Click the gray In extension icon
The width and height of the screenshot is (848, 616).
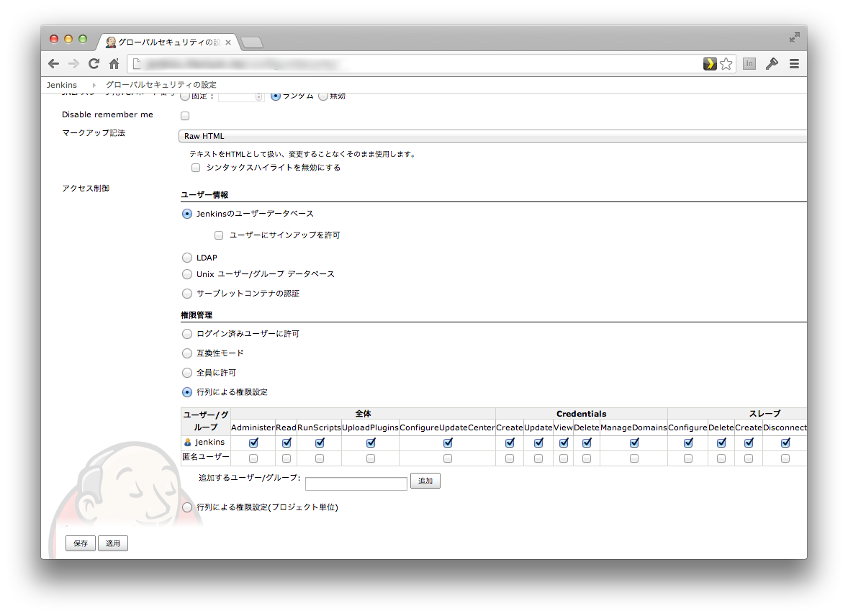[749, 64]
